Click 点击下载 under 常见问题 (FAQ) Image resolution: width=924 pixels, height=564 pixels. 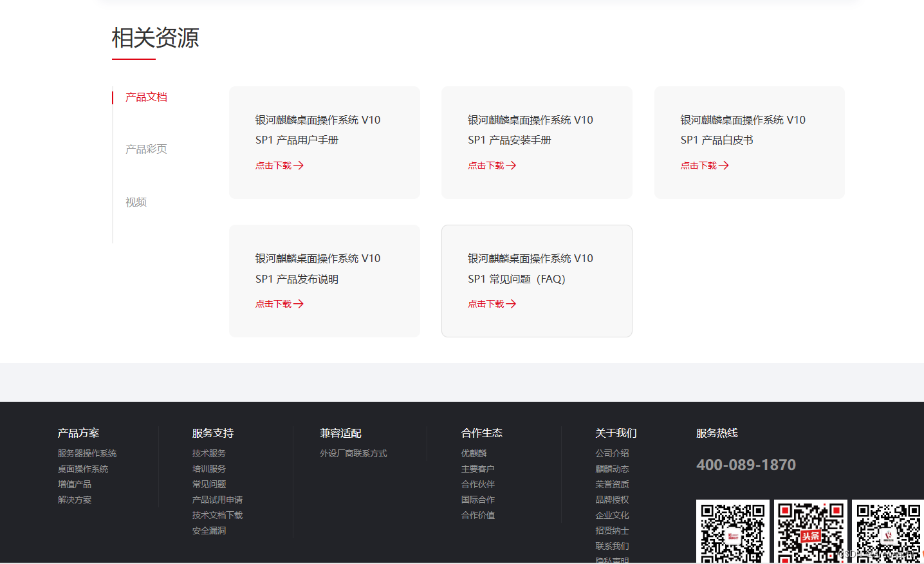click(486, 304)
